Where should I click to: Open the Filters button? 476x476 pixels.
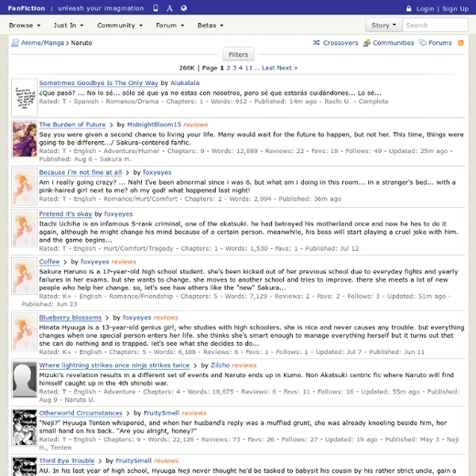coord(238,55)
